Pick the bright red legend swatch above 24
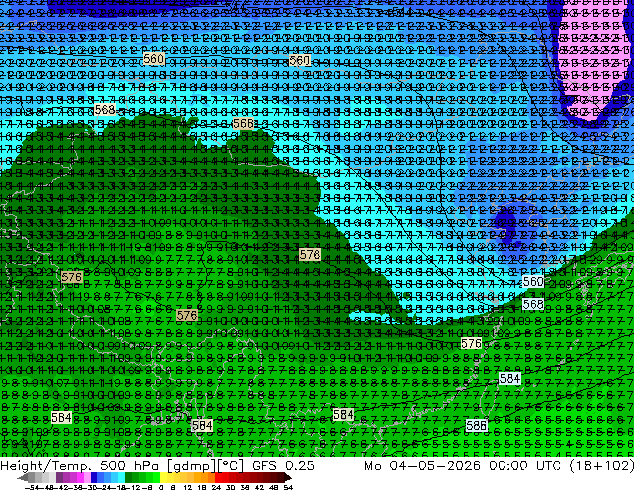 pos(218,478)
